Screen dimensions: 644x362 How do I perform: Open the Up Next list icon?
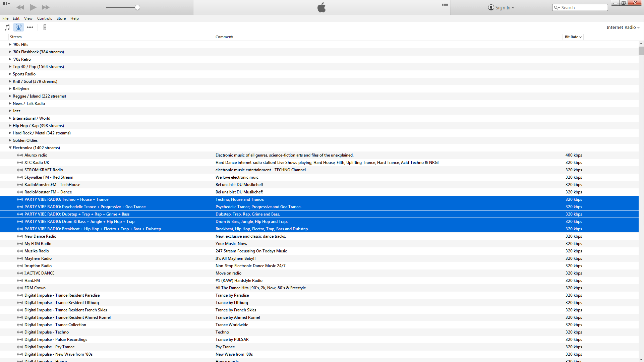click(445, 4)
